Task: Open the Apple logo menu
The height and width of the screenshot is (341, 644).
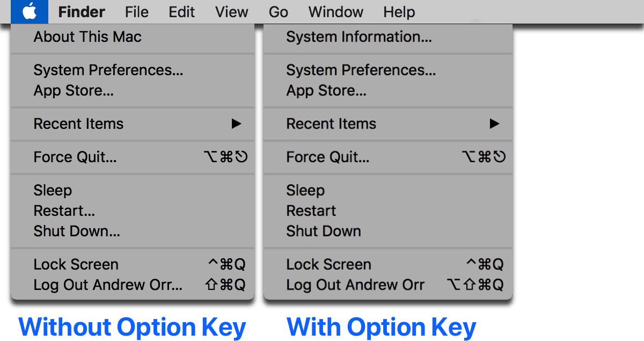Action: [29, 12]
